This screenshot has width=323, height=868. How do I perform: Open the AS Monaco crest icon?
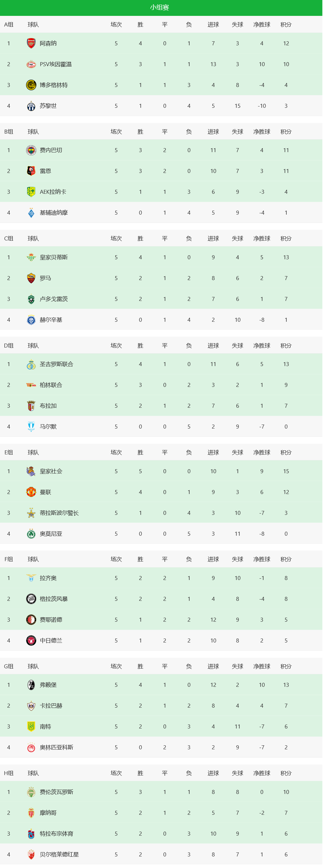click(31, 813)
